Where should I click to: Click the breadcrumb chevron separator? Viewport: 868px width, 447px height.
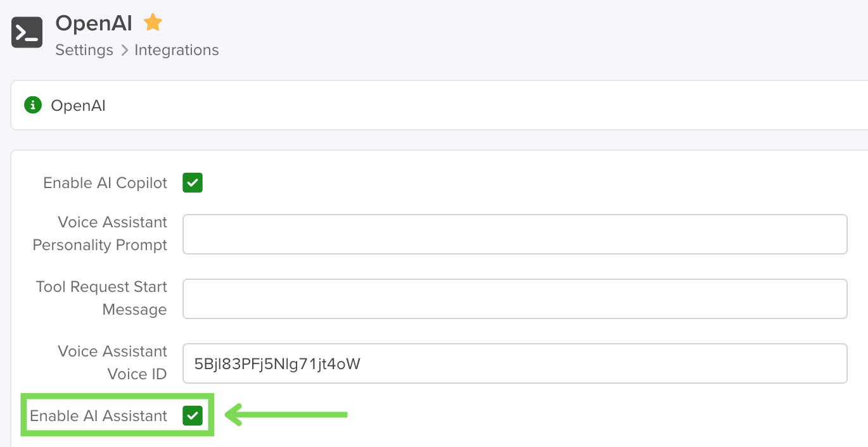coord(124,50)
